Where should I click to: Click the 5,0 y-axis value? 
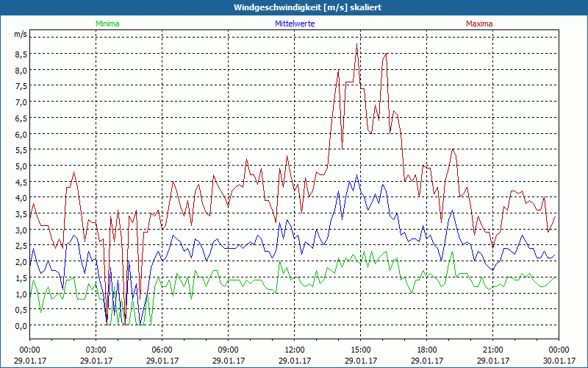(x=21, y=166)
